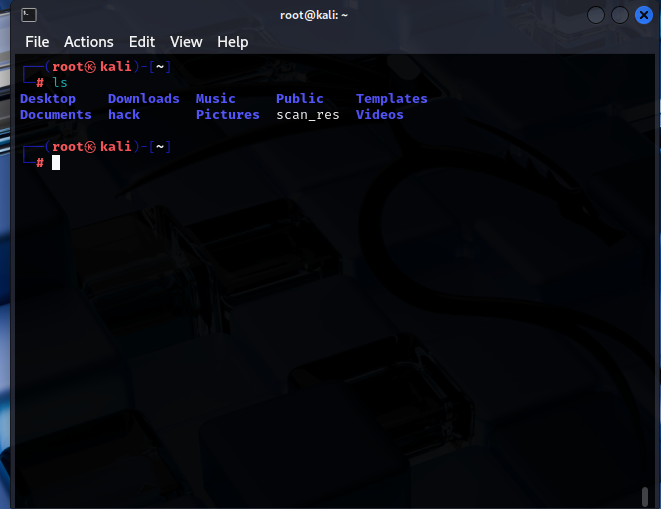Click the hack directory name
Image resolution: width=661 pixels, height=509 pixels.
click(x=124, y=115)
